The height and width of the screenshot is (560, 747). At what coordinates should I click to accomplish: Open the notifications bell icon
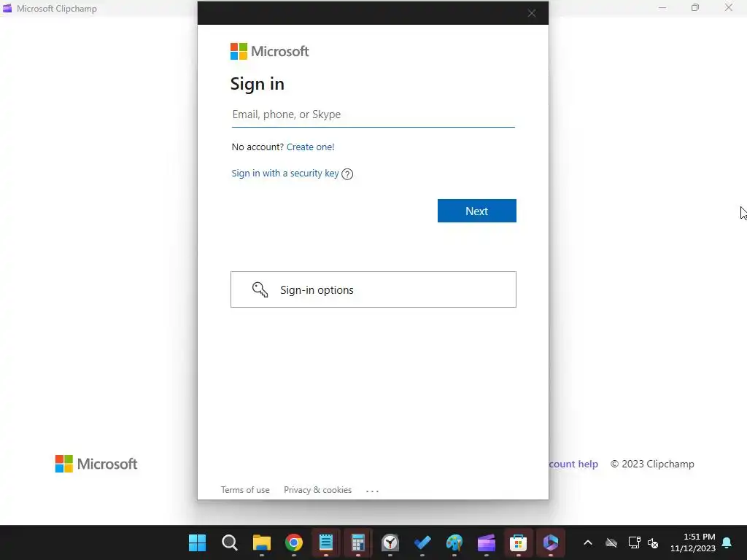tap(727, 542)
